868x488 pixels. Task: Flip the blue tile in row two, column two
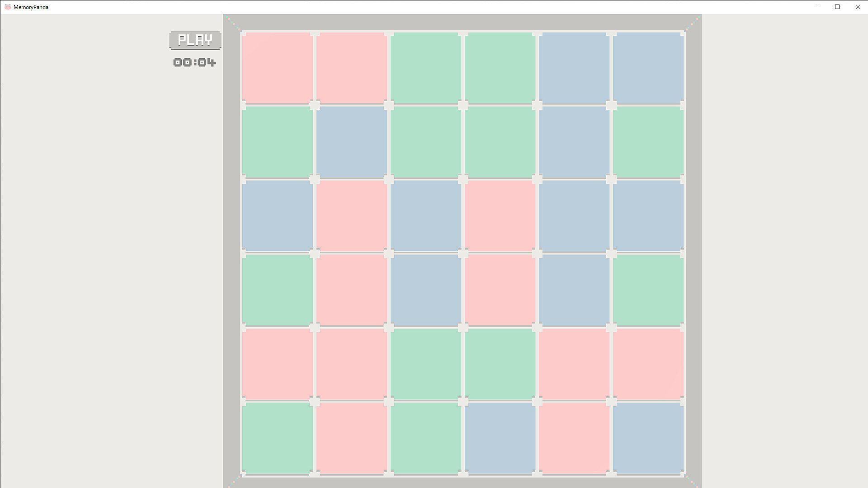pyautogui.click(x=352, y=142)
